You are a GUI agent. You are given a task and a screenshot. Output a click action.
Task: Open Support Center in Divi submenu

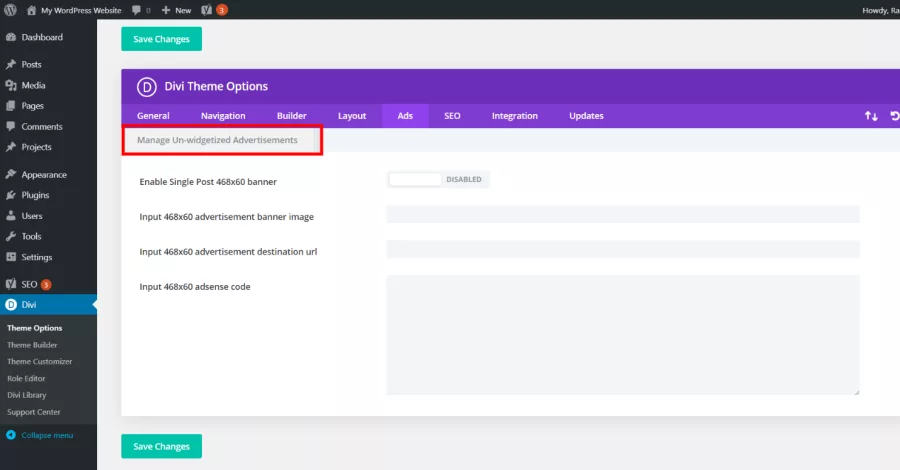[33, 412]
